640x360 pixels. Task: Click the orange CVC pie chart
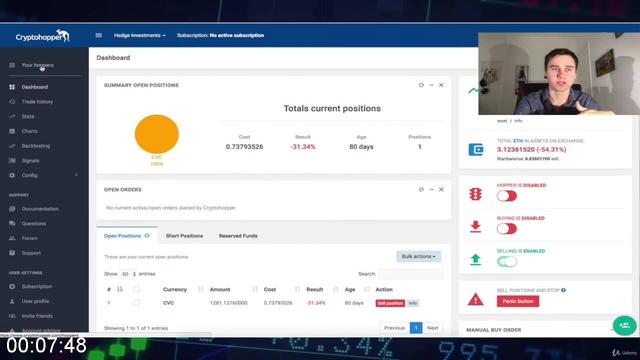(157, 134)
